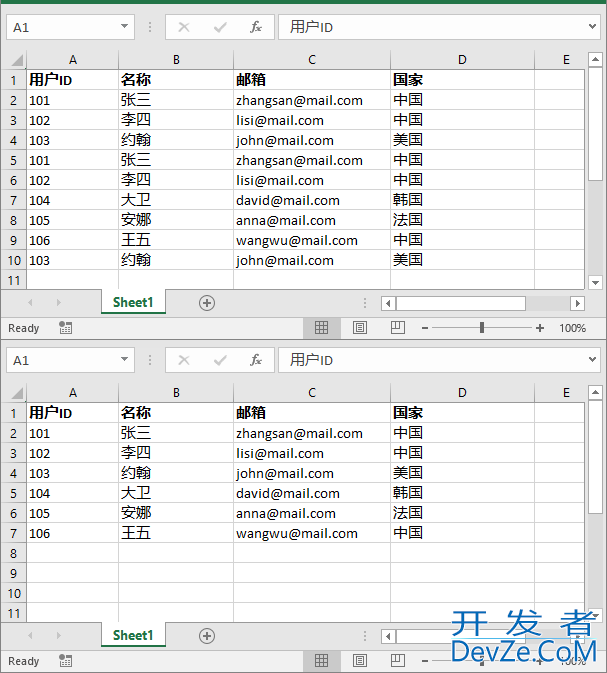
Task: Click Confirm entry checkmark in top formula bar
Action: click(220, 27)
